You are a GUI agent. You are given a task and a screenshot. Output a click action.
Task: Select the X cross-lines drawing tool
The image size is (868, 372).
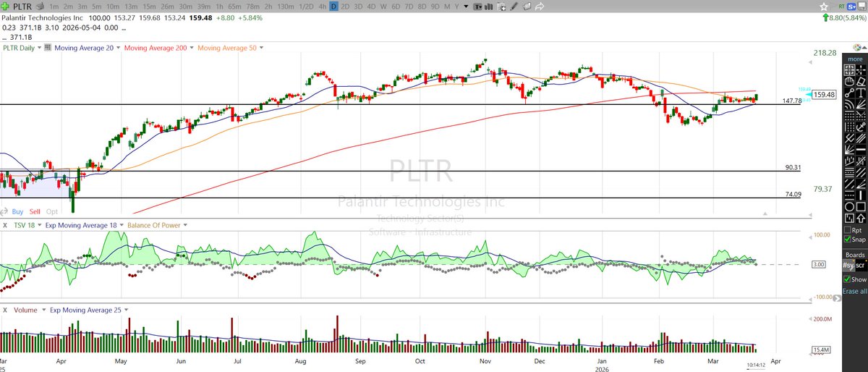(x=849, y=138)
